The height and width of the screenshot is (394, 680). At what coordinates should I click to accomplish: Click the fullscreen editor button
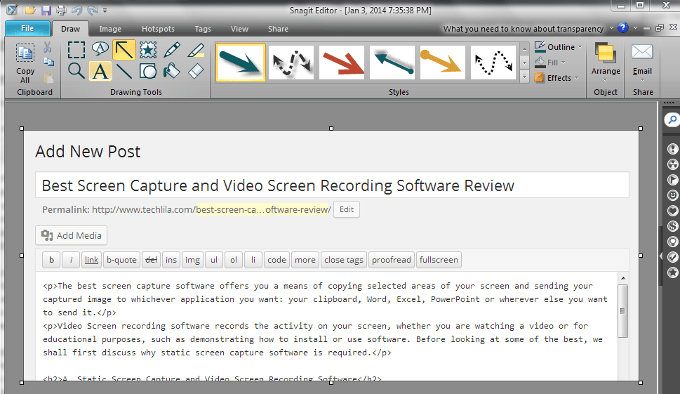coord(438,260)
